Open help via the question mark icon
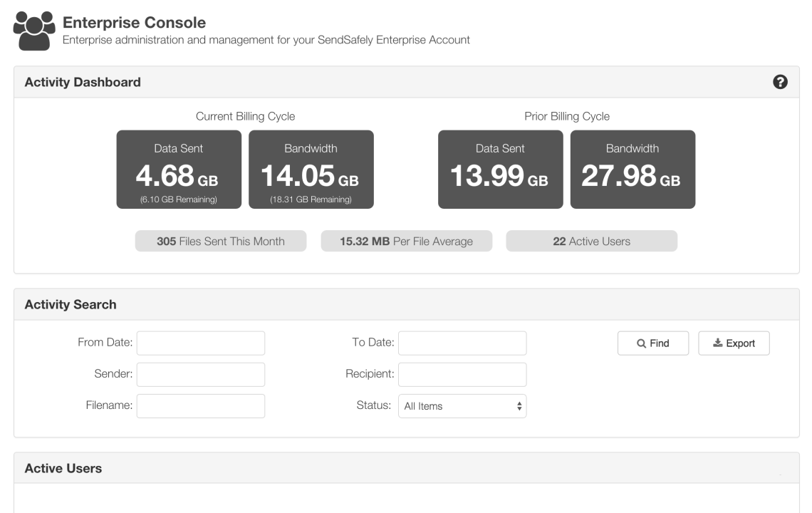 tap(780, 82)
